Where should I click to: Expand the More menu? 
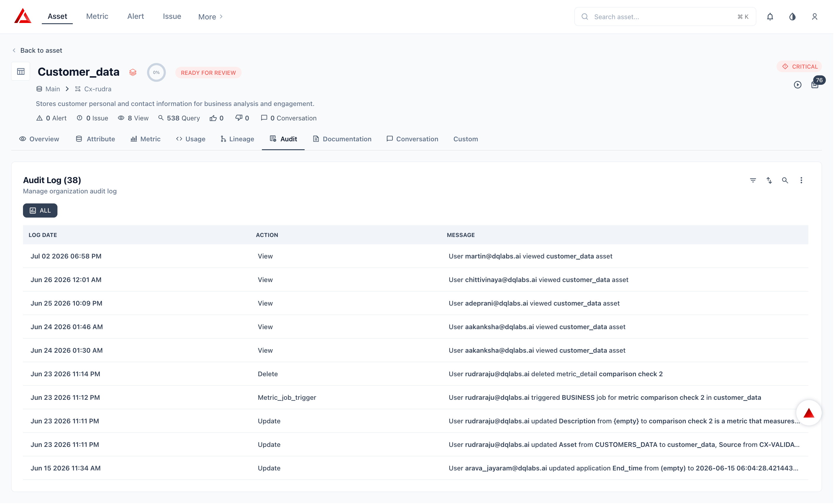pos(211,16)
